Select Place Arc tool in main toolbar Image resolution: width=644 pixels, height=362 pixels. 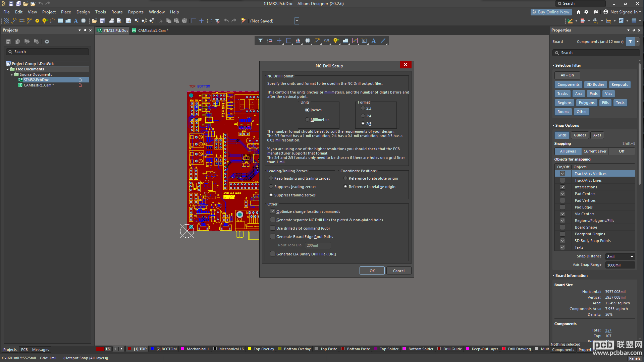(x=52, y=21)
